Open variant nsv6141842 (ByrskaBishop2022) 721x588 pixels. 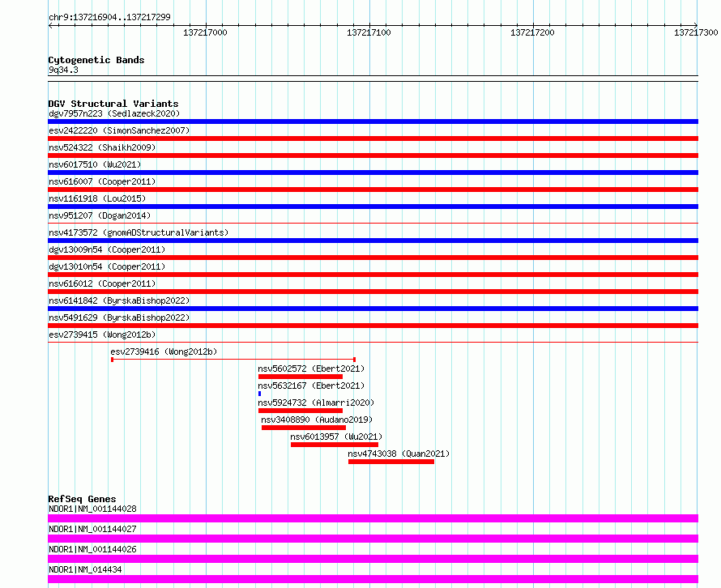119,300
